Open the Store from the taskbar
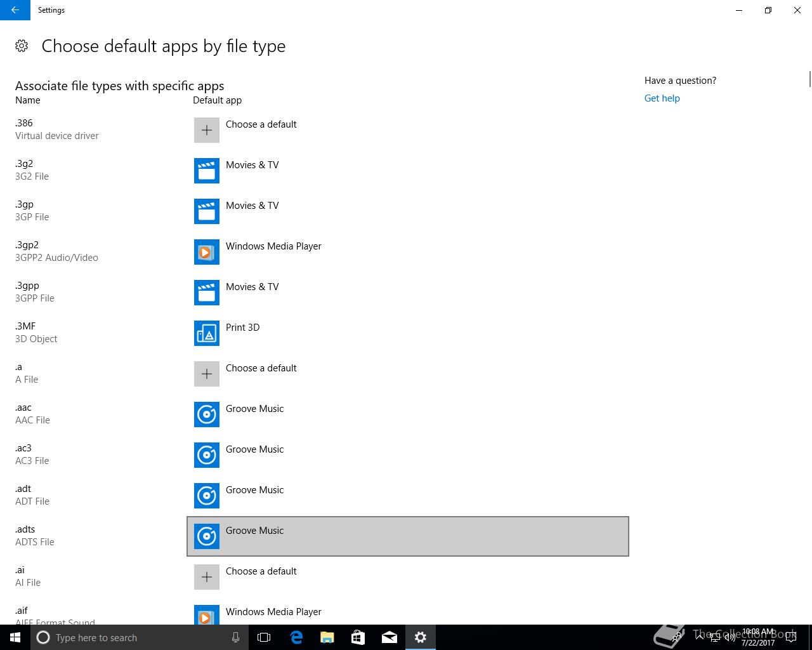The height and width of the screenshot is (650, 812). click(358, 637)
